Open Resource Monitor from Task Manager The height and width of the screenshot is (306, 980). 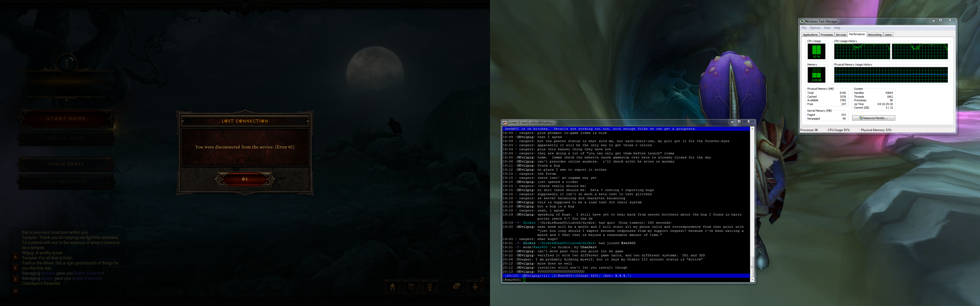(x=874, y=118)
